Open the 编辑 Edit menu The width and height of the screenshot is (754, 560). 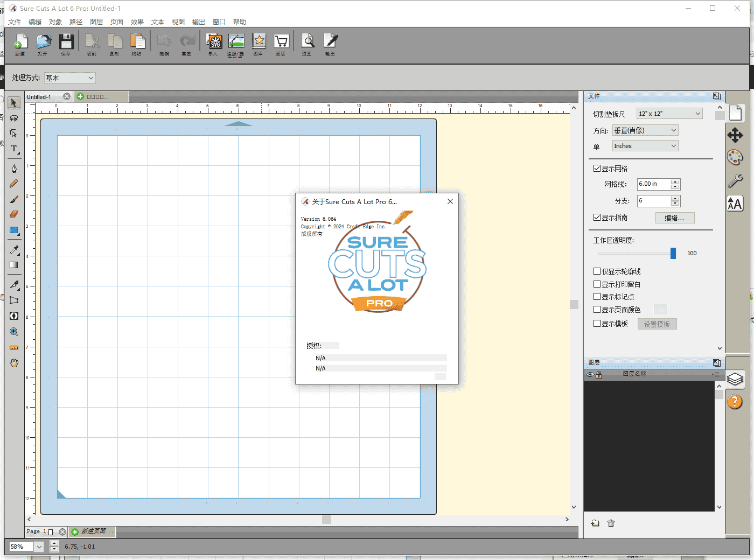coord(35,22)
